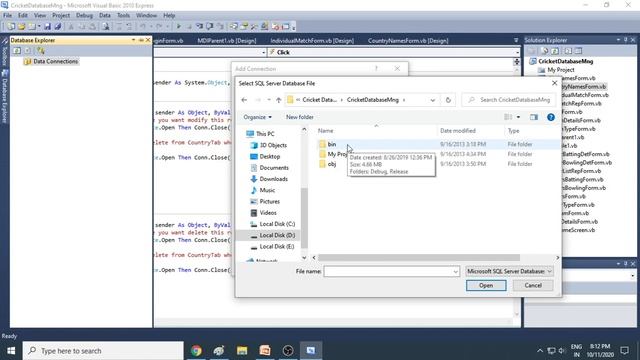The height and width of the screenshot is (360, 640).
Task: Click the CricketDatabaseMng breadcrumb segment
Action: (373, 100)
